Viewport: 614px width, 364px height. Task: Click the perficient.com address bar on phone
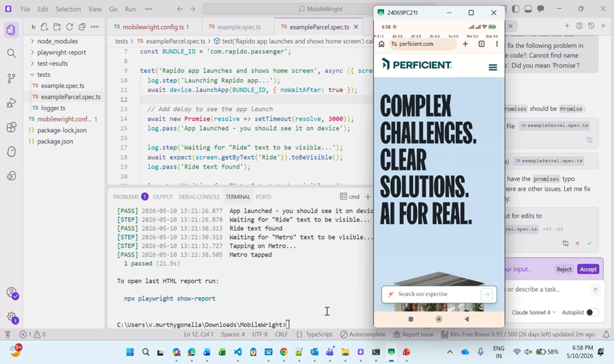point(423,44)
